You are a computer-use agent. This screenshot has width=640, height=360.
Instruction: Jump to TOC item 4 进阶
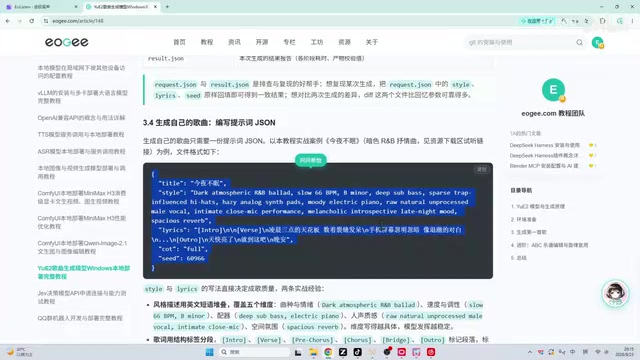coord(549,245)
